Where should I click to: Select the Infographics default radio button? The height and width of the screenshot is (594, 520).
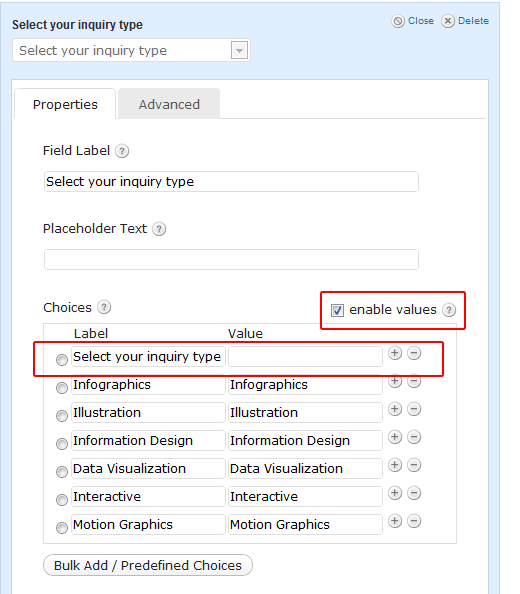tap(62, 388)
